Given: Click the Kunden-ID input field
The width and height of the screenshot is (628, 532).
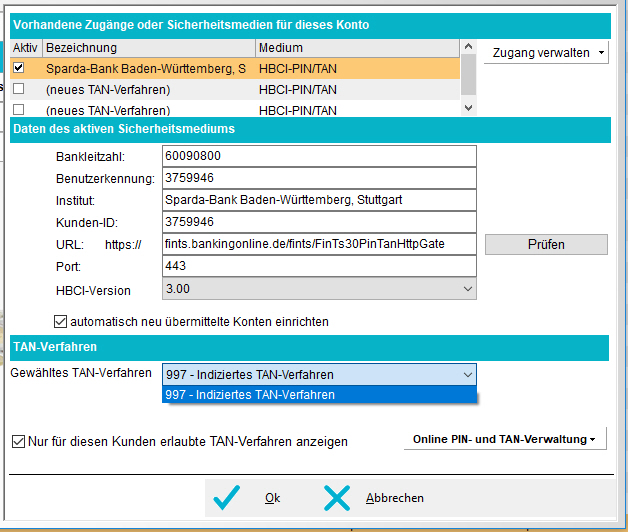Looking at the screenshot, I should [319, 222].
